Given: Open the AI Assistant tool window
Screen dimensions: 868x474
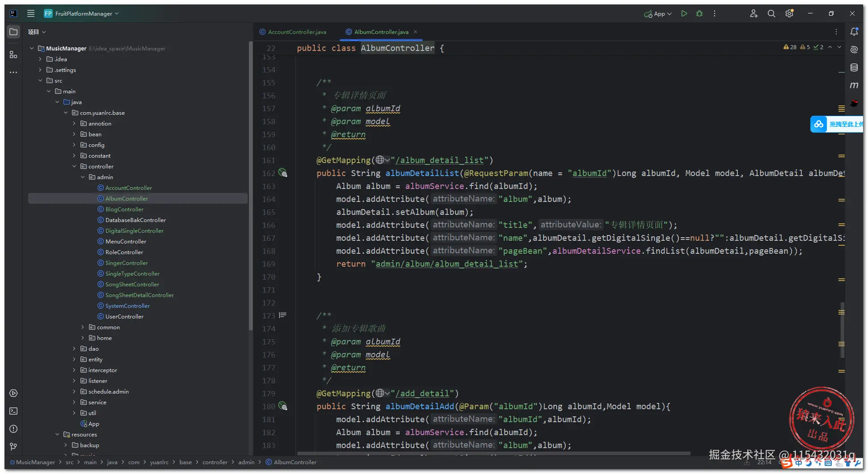Looking at the screenshot, I should (854, 50).
